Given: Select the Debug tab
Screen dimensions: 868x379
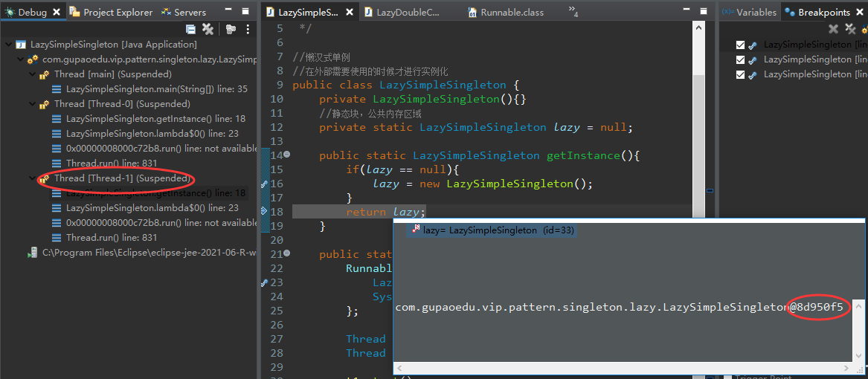Looking at the screenshot, I should pyautogui.click(x=32, y=12).
